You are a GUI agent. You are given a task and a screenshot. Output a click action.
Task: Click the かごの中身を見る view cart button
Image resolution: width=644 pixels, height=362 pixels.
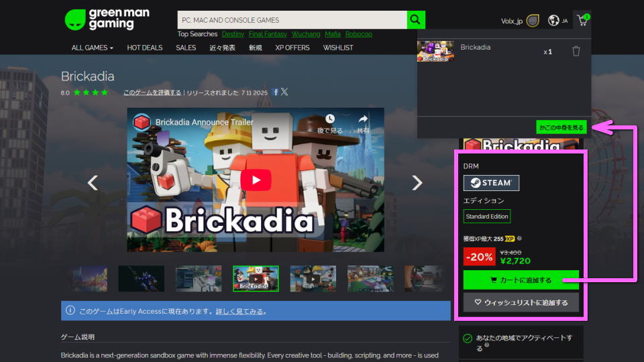[561, 127]
